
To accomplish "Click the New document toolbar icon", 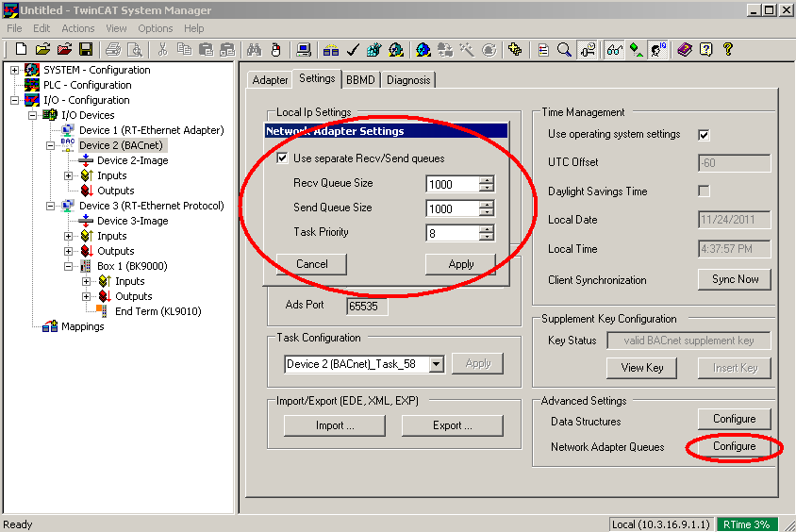I will [21, 49].
